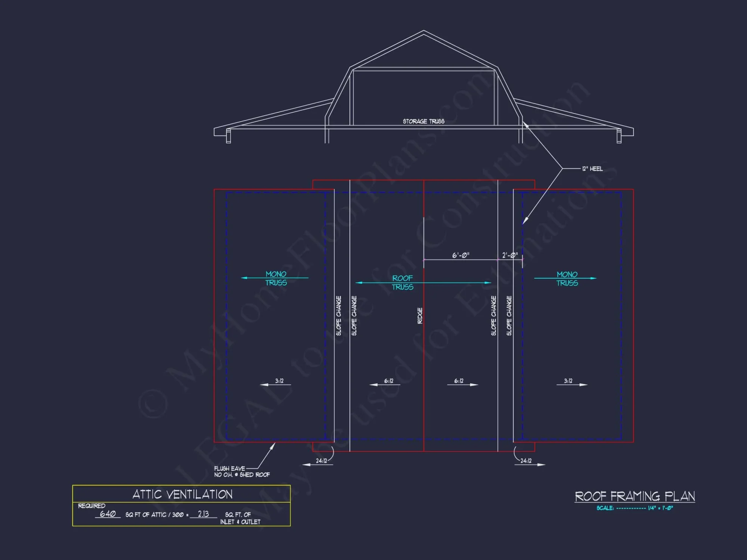Select the 2.13 inlet outlet value
This screenshot has height=560, width=747.
pyautogui.click(x=203, y=514)
